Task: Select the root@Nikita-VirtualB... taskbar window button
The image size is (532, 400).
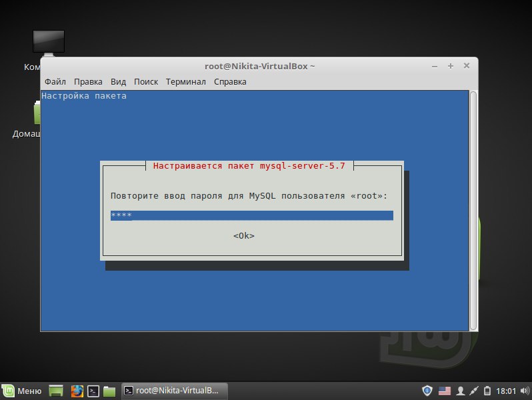Action: pos(175,391)
